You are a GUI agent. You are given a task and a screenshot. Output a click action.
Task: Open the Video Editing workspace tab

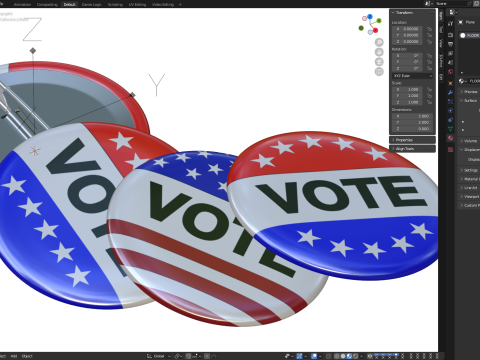pos(163,4)
